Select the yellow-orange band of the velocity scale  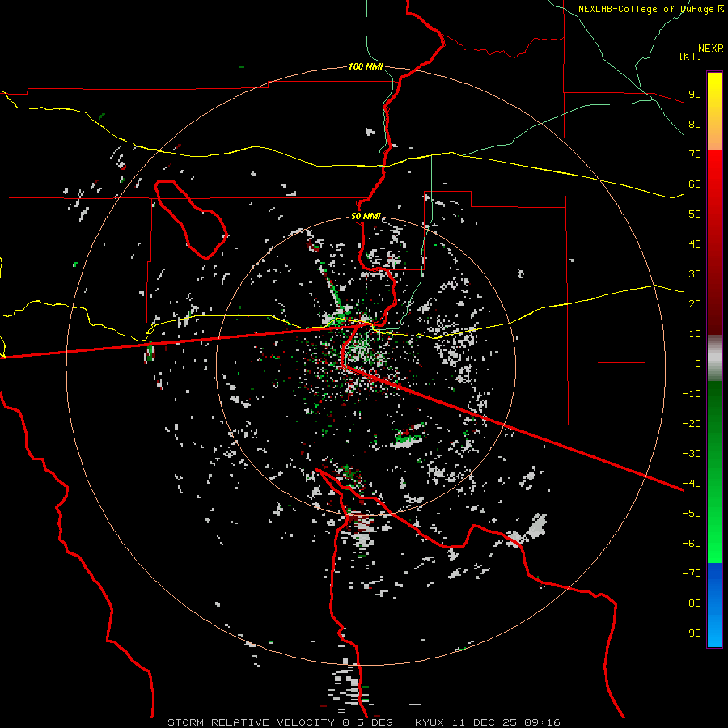pyautogui.click(x=714, y=112)
